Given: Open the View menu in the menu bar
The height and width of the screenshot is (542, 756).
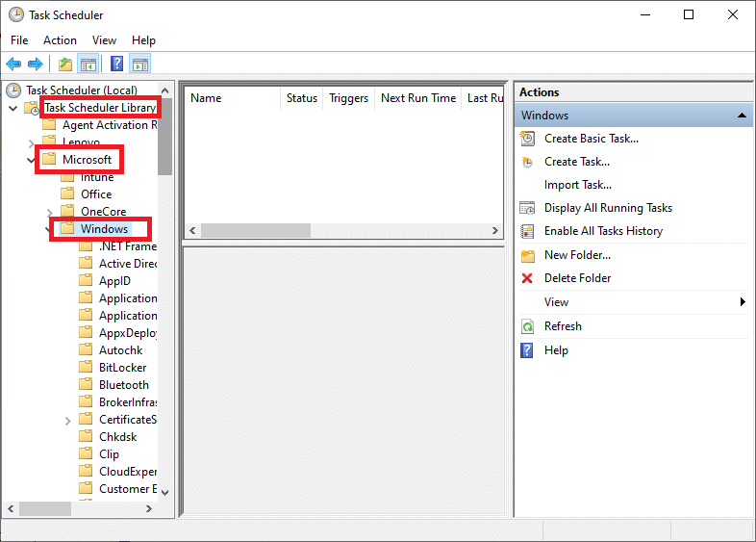Looking at the screenshot, I should (x=104, y=40).
